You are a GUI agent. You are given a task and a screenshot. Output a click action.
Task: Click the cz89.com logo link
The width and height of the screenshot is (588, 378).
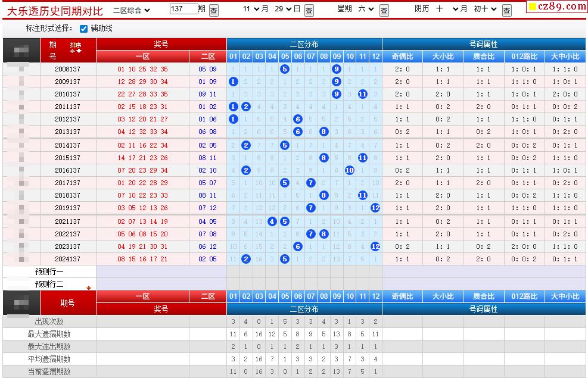point(556,7)
